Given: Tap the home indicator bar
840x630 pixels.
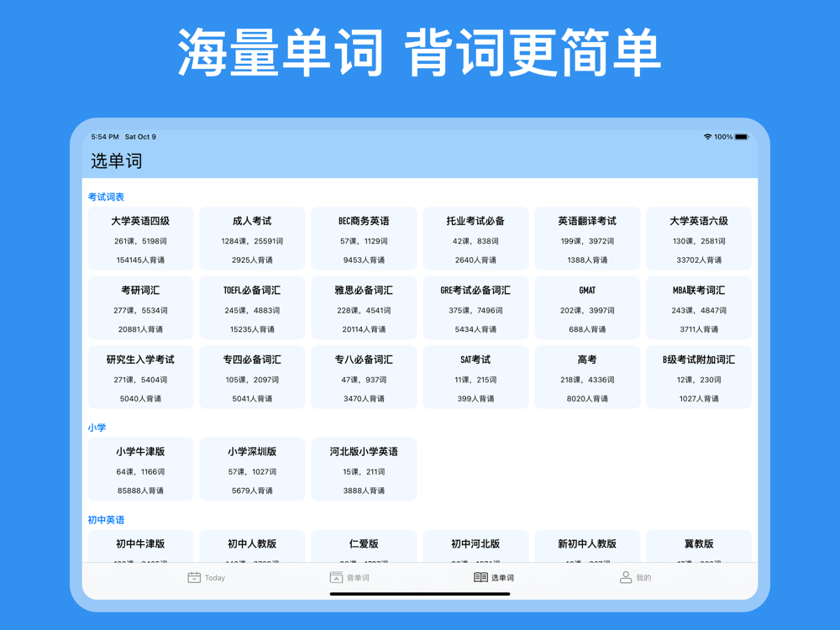Looking at the screenshot, I should pyautogui.click(x=420, y=594).
